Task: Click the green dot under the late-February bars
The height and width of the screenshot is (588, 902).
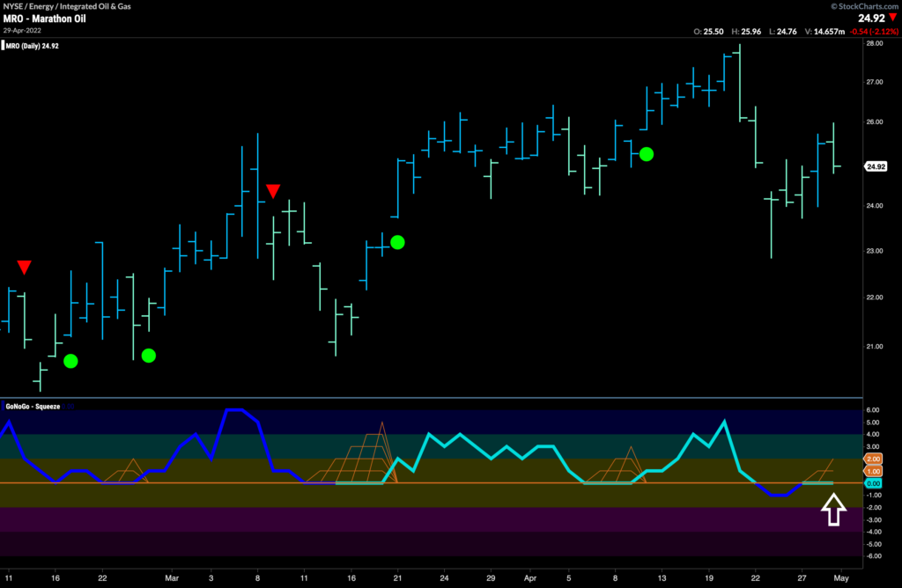Action: [148, 356]
